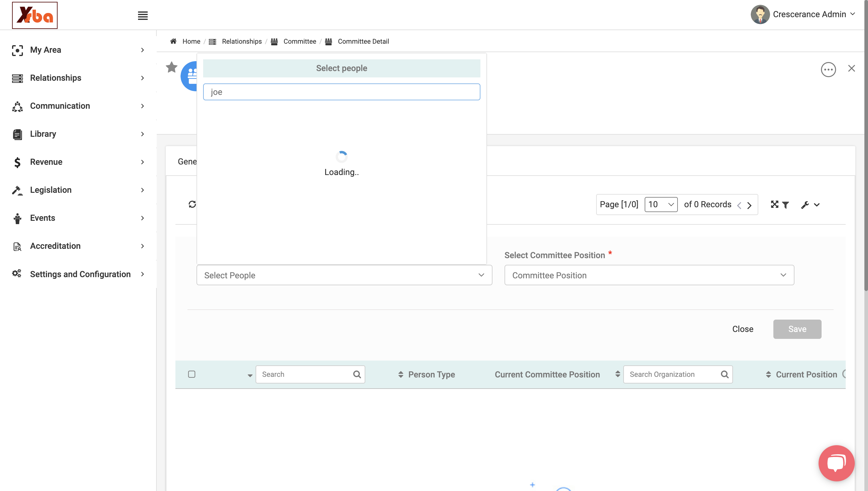Expand grid to fullscreen icon

(775, 204)
